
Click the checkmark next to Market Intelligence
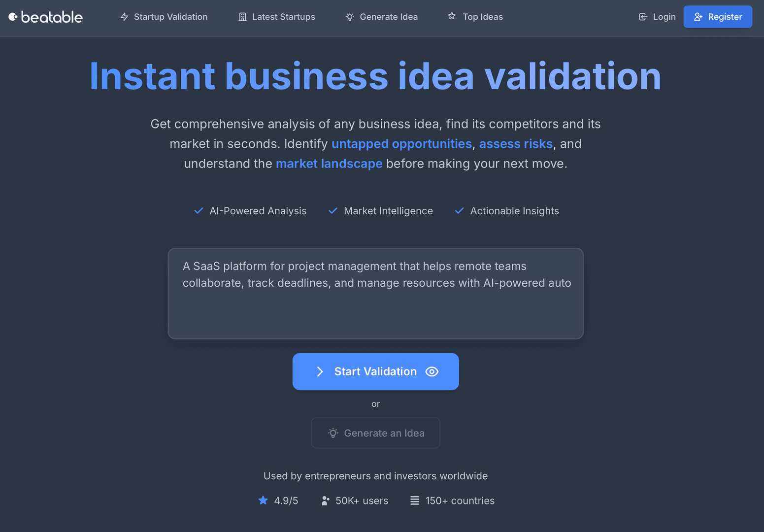tap(333, 210)
